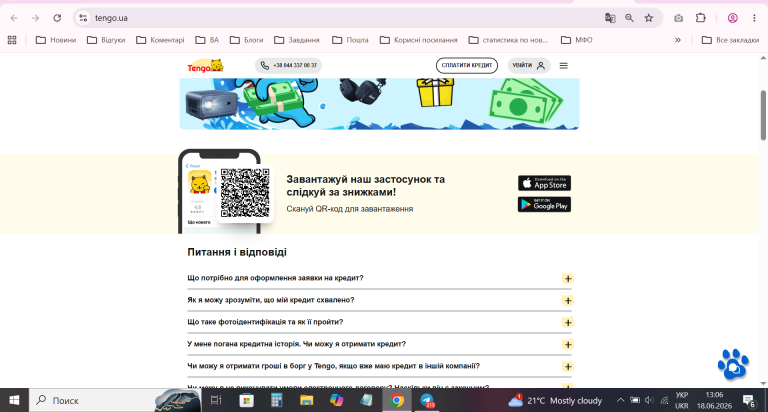Image resolution: width=768 pixels, height=412 pixels.
Task: Click the page vertical scrollbar thumb
Action: tap(763, 115)
